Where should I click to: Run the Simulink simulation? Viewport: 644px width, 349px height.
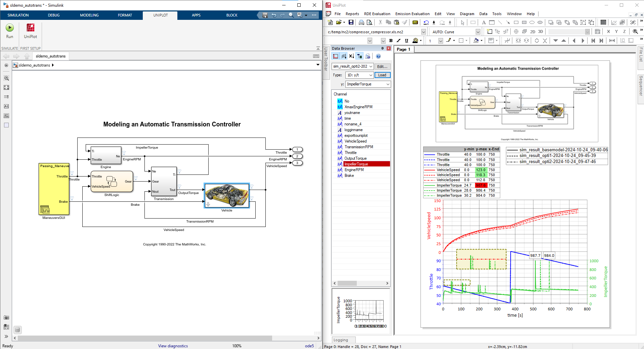9,28
